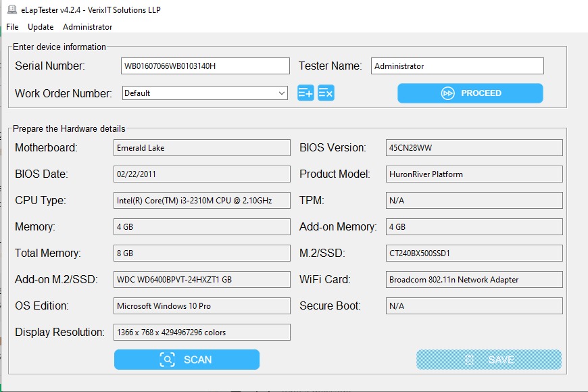Add a new work order entry

click(x=305, y=93)
